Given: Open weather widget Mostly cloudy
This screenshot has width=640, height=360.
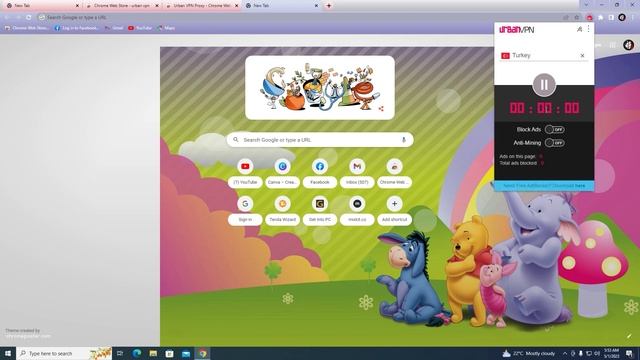Looking at the screenshot, I should click(529, 353).
